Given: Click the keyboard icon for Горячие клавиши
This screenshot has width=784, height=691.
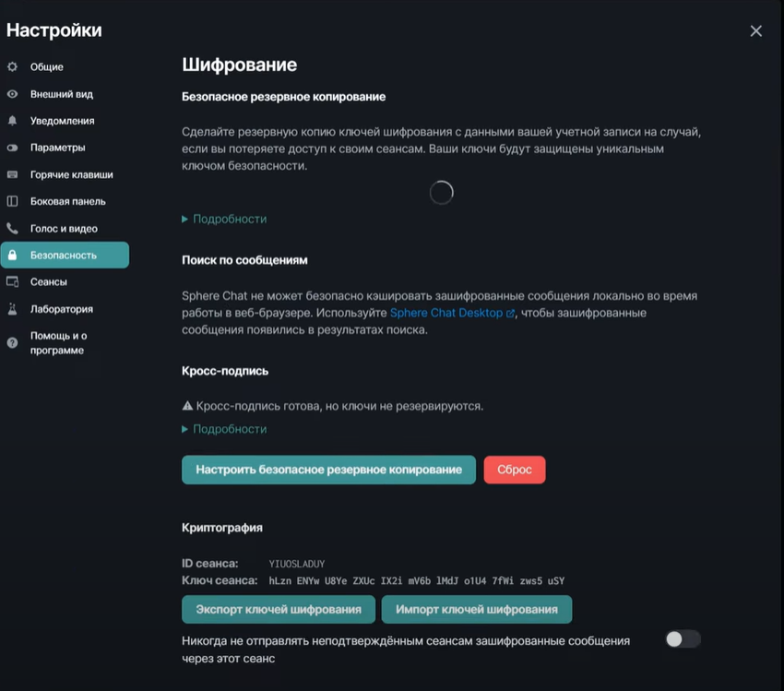Looking at the screenshot, I should [x=13, y=174].
